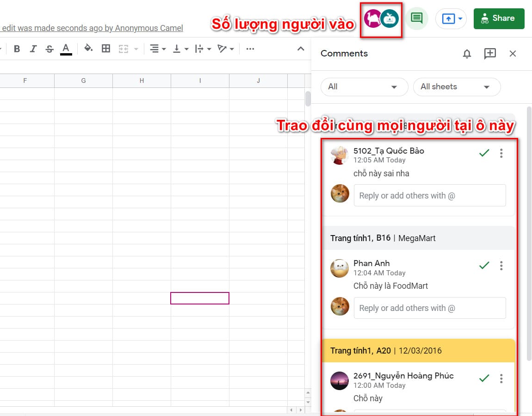Image resolution: width=532 pixels, height=416 pixels.
Task: Open the All sheets filter dropdown
Action: click(456, 87)
